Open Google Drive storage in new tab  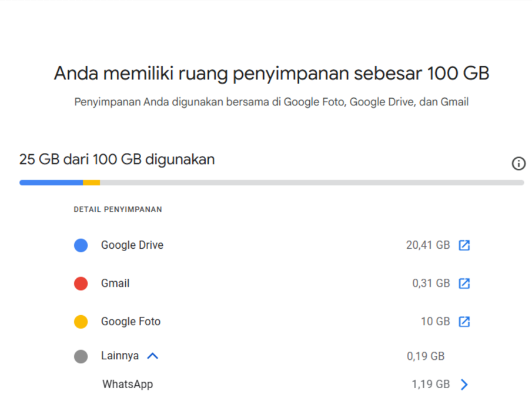[464, 245]
